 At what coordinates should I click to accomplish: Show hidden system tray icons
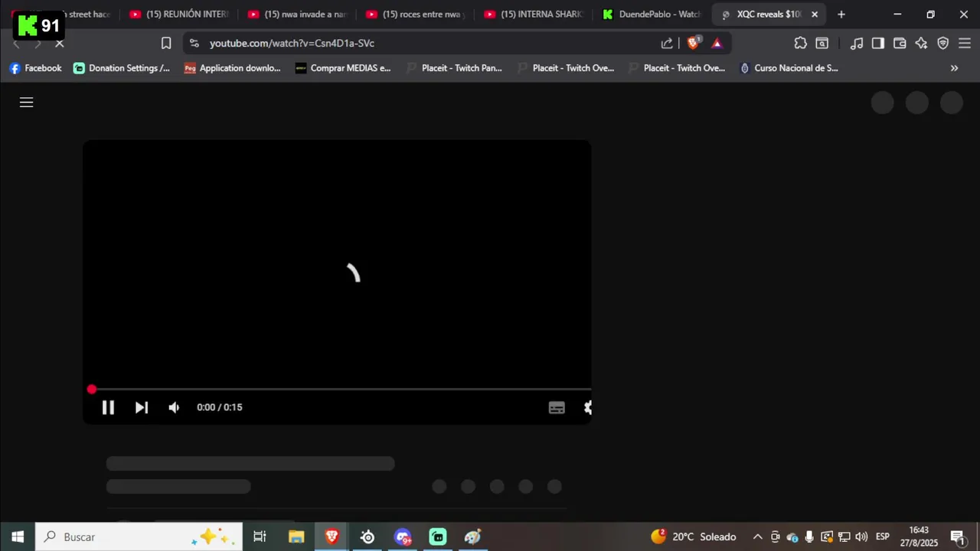pyautogui.click(x=757, y=537)
